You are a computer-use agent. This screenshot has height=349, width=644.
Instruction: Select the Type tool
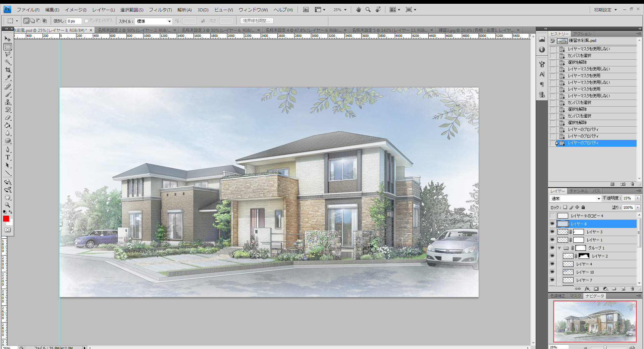tap(8, 158)
